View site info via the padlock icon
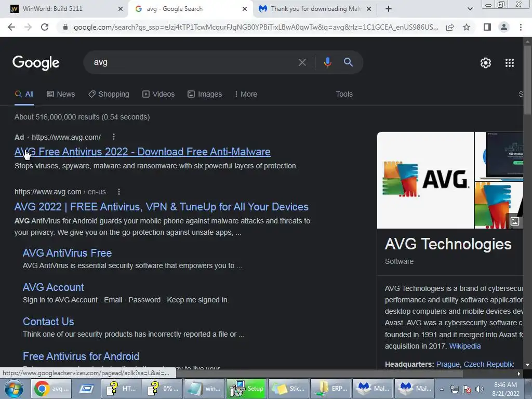Viewport: 532px width, 399px height. (x=65, y=27)
